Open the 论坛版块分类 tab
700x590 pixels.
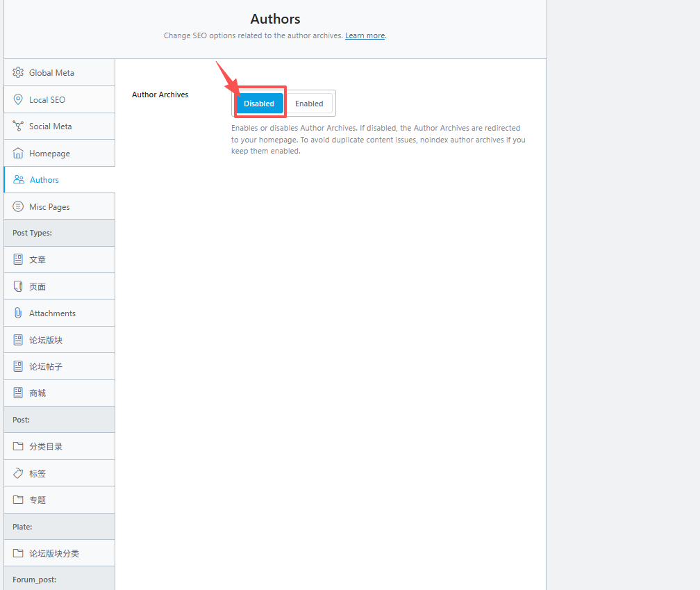point(54,554)
